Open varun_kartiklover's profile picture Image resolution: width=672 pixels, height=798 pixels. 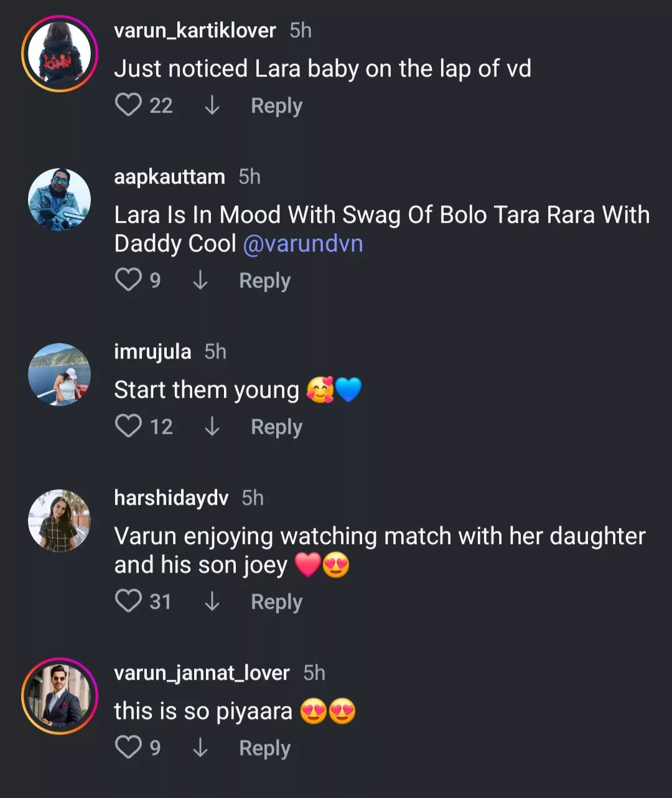(60, 54)
